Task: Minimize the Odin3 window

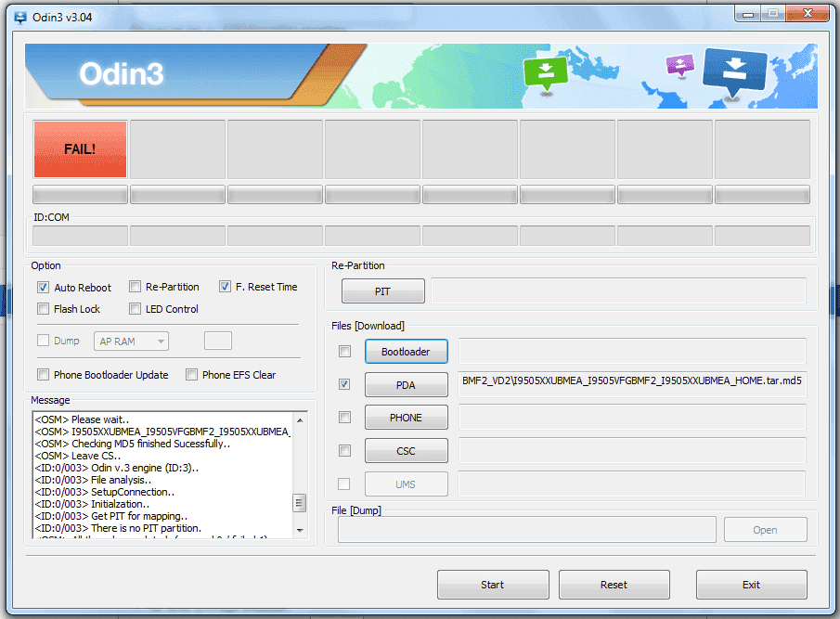Action: coord(748,14)
